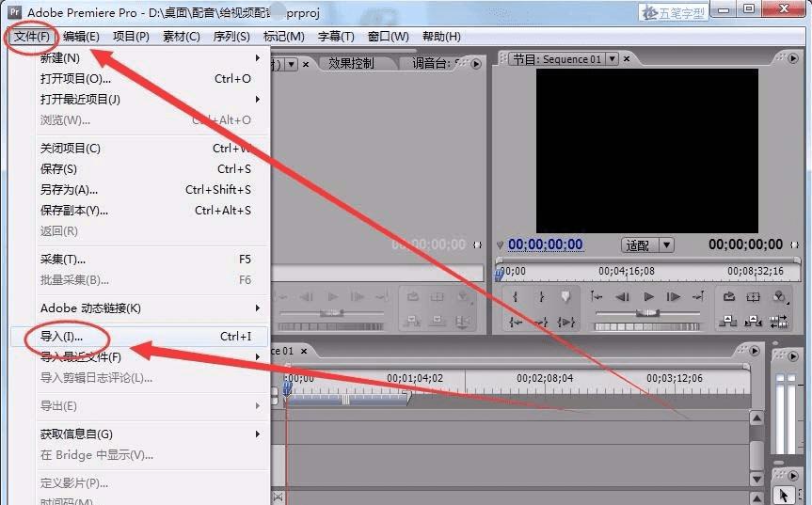Image resolution: width=812 pixels, height=505 pixels.
Task: Step forward one frame in Program monitor
Action: click(x=673, y=296)
